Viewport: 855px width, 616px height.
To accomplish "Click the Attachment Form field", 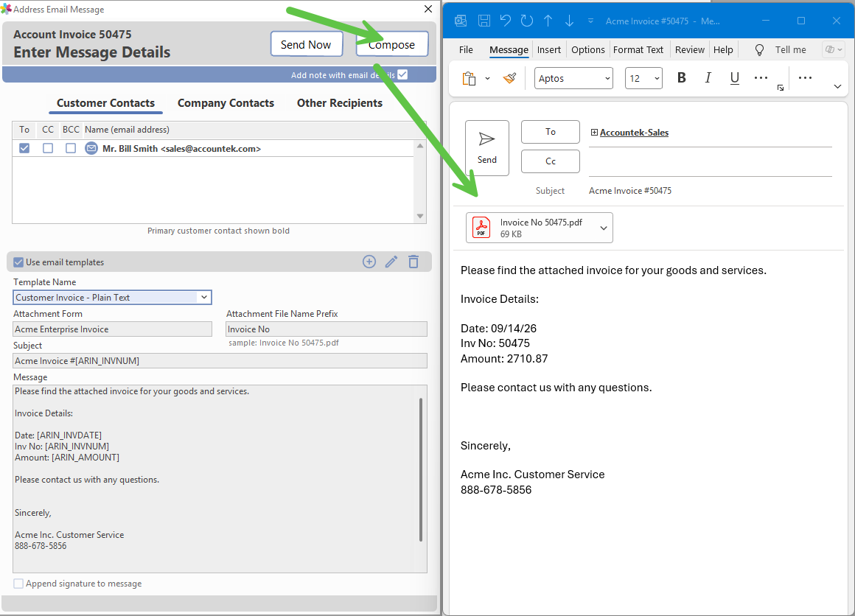I will coord(112,329).
